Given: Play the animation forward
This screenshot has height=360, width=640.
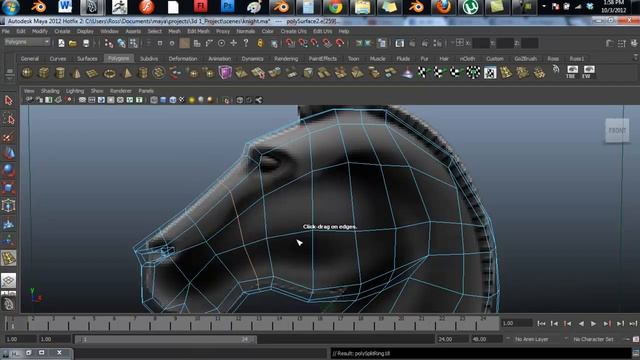Looking at the screenshot, I should 593,324.
